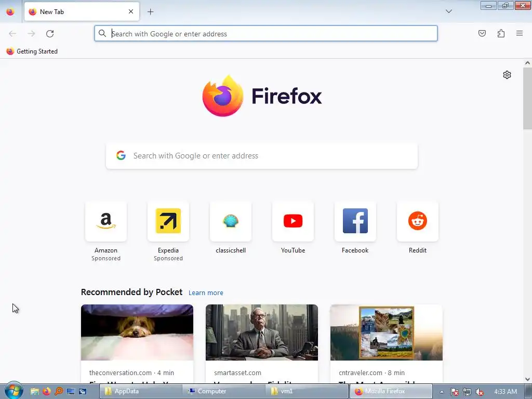Switch to the Computer taskbar window
The height and width of the screenshot is (399, 532).
click(x=224, y=391)
